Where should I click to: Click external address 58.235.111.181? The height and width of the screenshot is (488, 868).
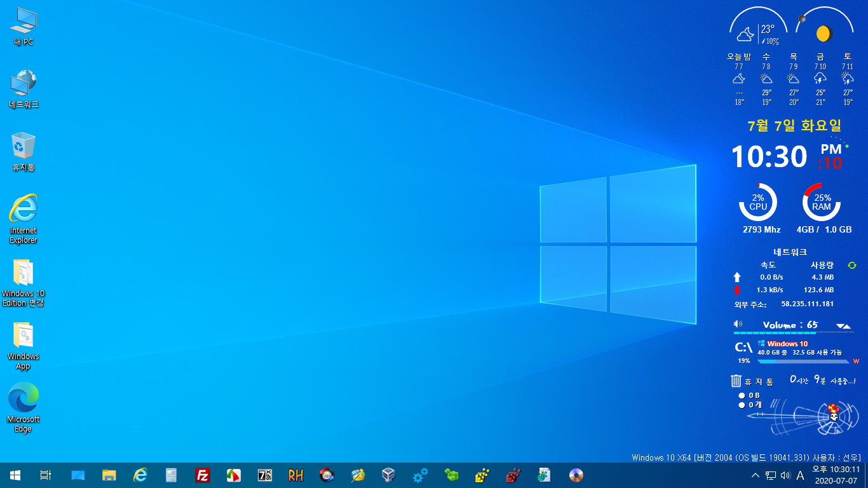807,304
